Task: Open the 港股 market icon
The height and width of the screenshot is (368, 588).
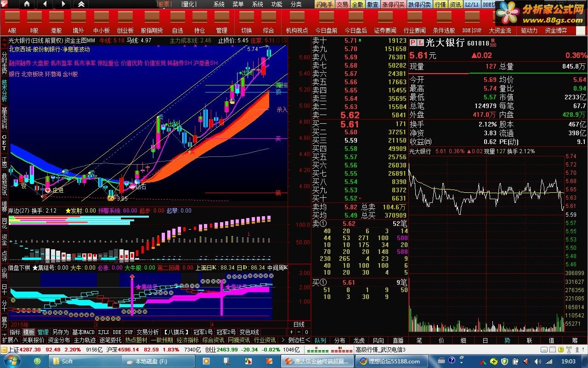Action: pyautogui.click(x=56, y=22)
